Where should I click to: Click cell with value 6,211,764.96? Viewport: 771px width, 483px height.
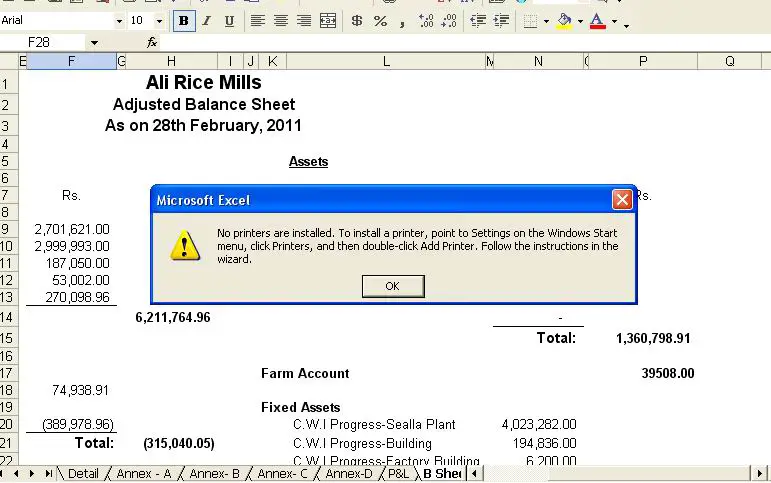coord(173,318)
